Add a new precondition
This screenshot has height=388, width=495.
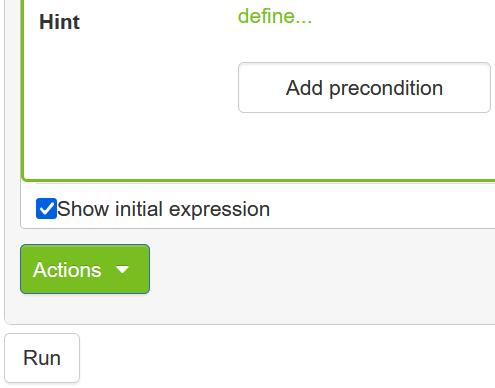364,88
